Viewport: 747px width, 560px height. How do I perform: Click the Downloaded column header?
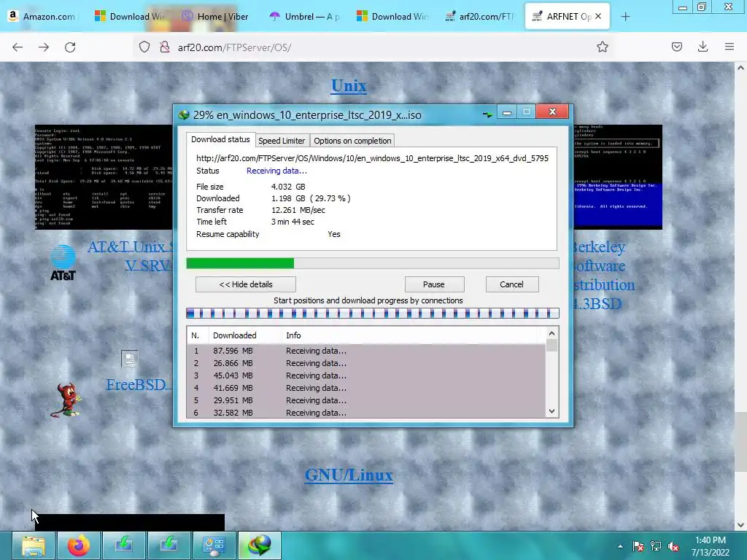245,335
